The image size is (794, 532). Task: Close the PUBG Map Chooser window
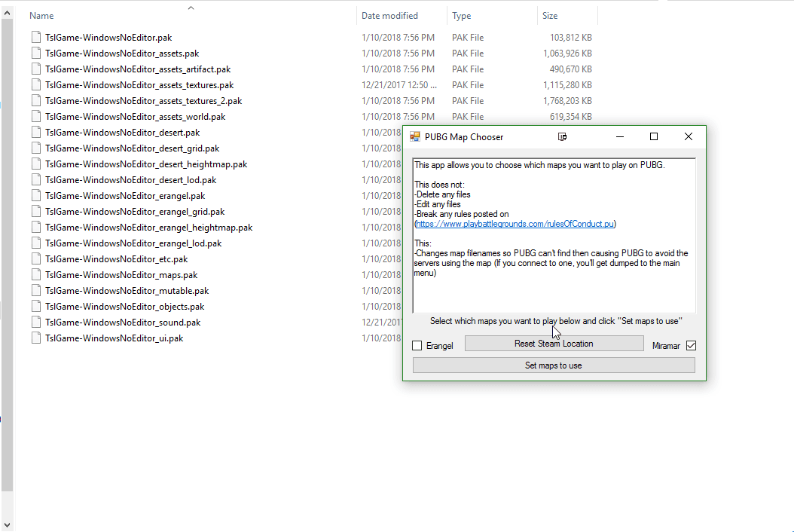coord(689,137)
